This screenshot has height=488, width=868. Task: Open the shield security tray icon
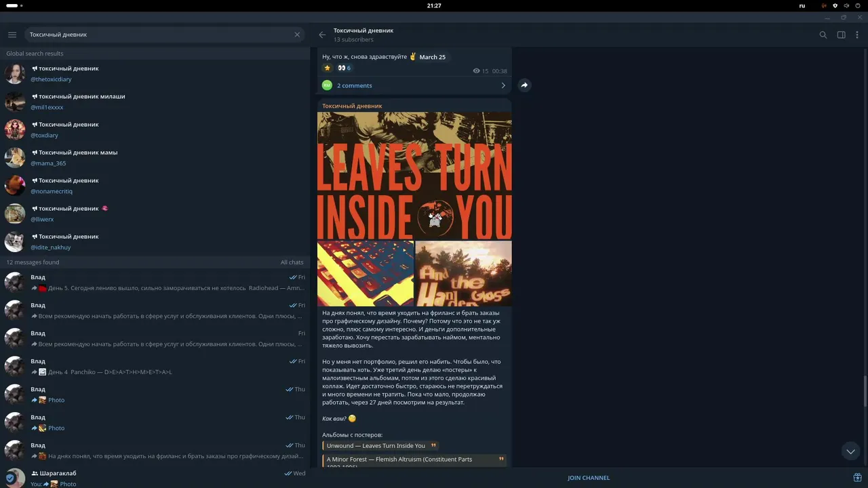835,5
